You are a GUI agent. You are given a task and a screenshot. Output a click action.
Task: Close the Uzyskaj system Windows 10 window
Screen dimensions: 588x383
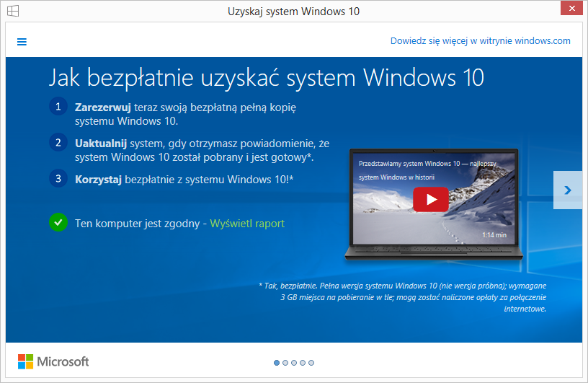pos(571,8)
